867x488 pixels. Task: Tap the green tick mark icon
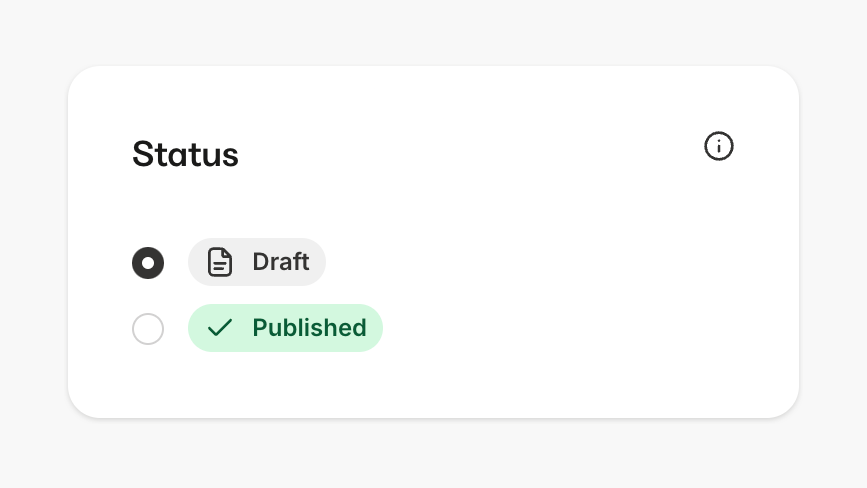(219, 328)
